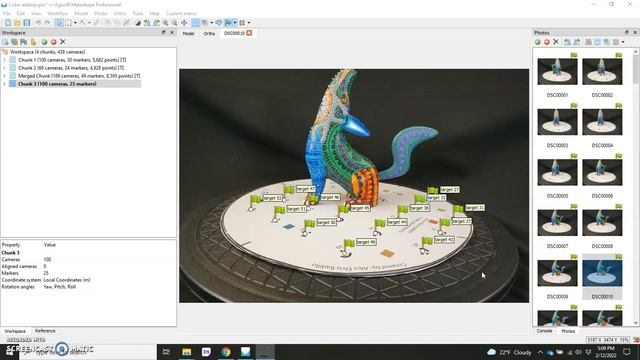Click the Photos pane vertical scrollbar
The image size is (640, 360).
[x=636, y=69]
